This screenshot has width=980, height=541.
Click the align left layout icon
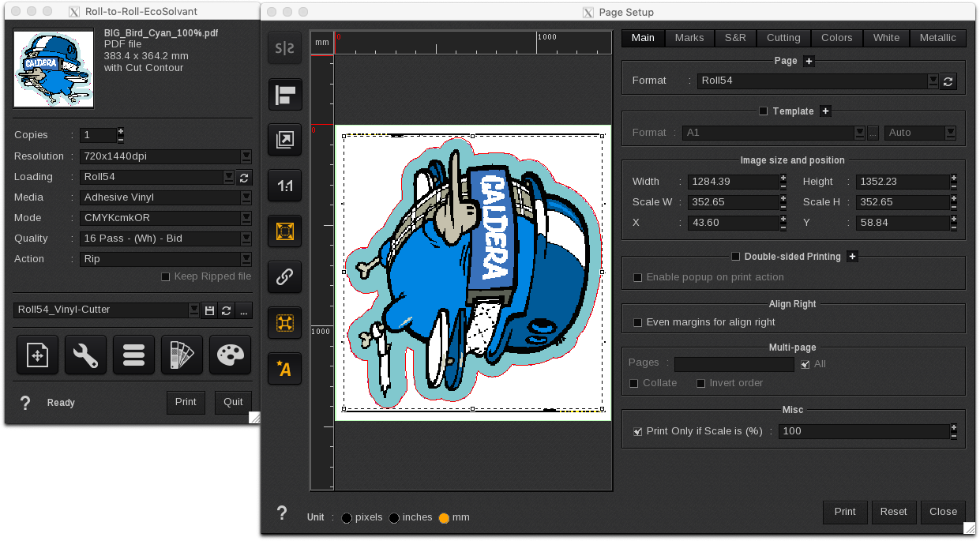[x=284, y=96]
